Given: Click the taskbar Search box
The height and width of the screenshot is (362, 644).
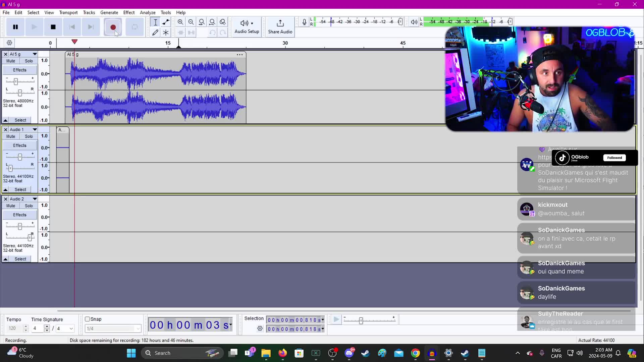Looking at the screenshot, I should tap(182, 353).
